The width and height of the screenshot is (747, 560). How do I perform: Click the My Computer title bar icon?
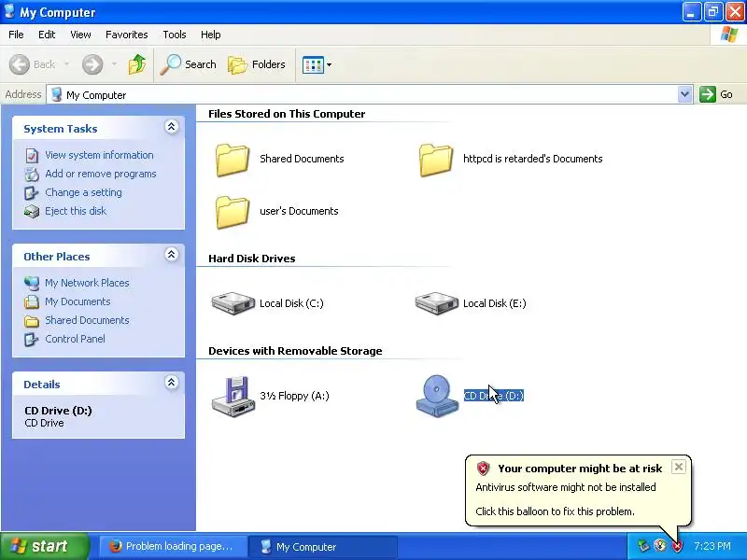[9, 11]
